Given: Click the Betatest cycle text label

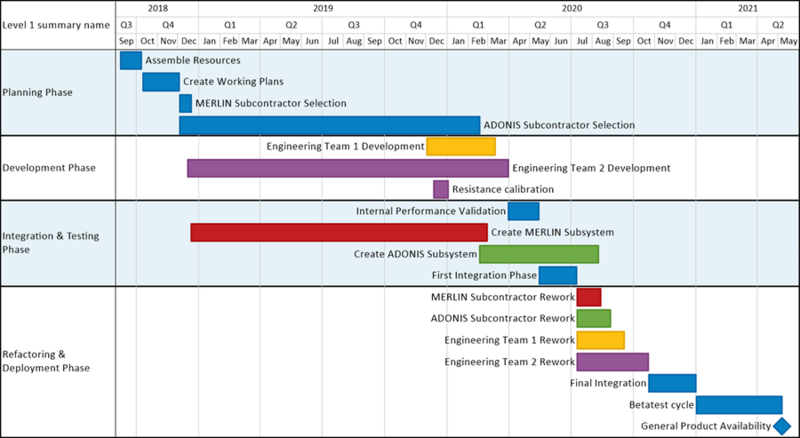Looking at the screenshot, I should click(661, 405).
